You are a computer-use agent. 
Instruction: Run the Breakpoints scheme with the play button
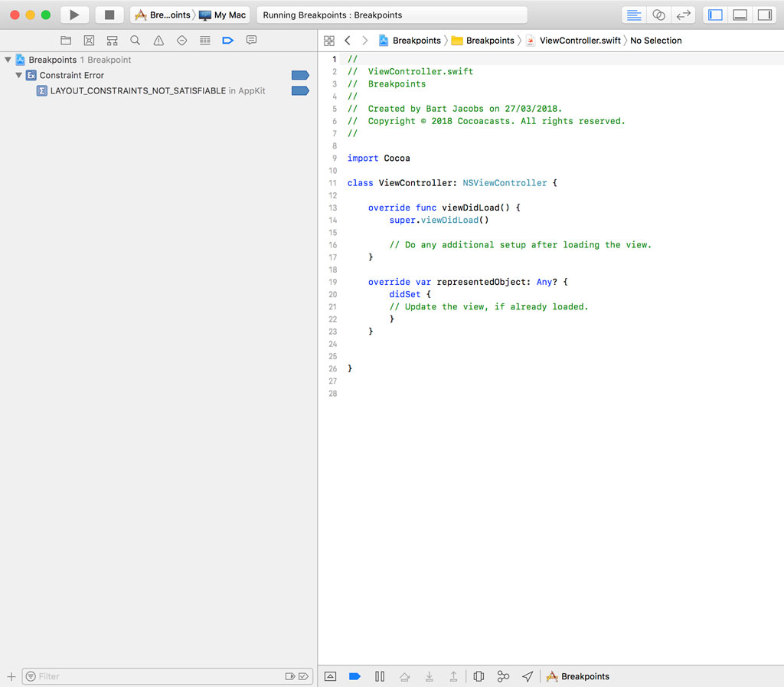click(73, 14)
